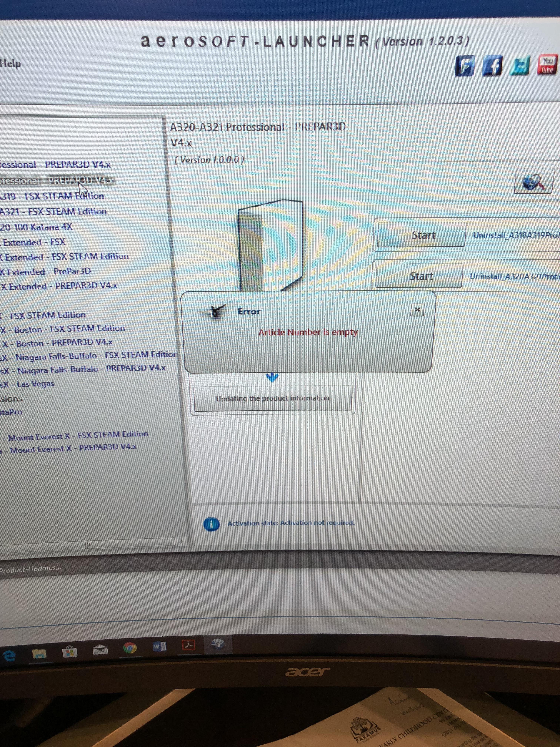Click the product box image
Viewport: 560px width, 747px height.
(270, 245)
